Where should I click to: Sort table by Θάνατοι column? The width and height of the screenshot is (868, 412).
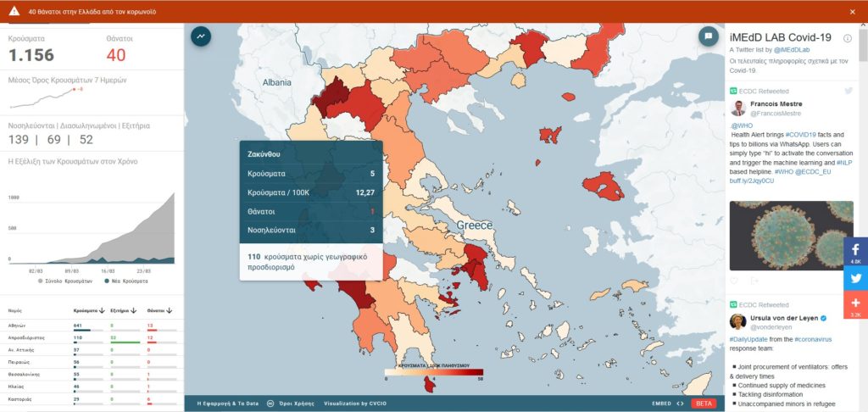point(169,310)
